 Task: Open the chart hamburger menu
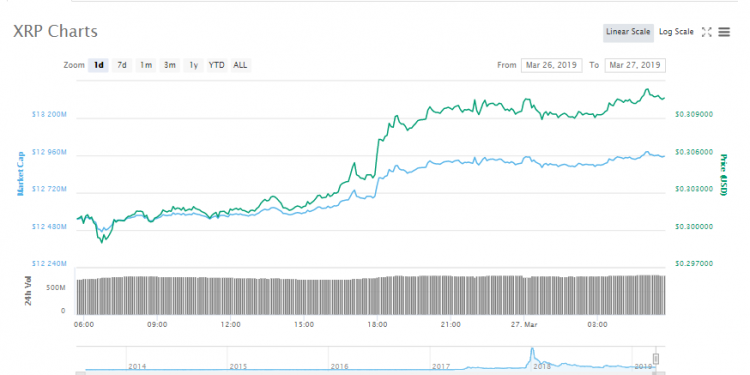pyautogui.click(x=724, y=32)
